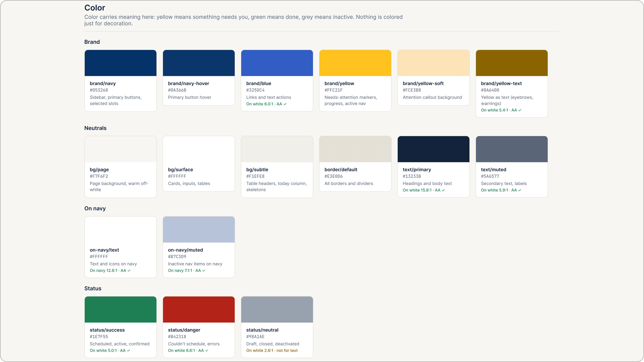Click the Brand section heading
This screenshot has width=644, height=362.
[92, 42]
